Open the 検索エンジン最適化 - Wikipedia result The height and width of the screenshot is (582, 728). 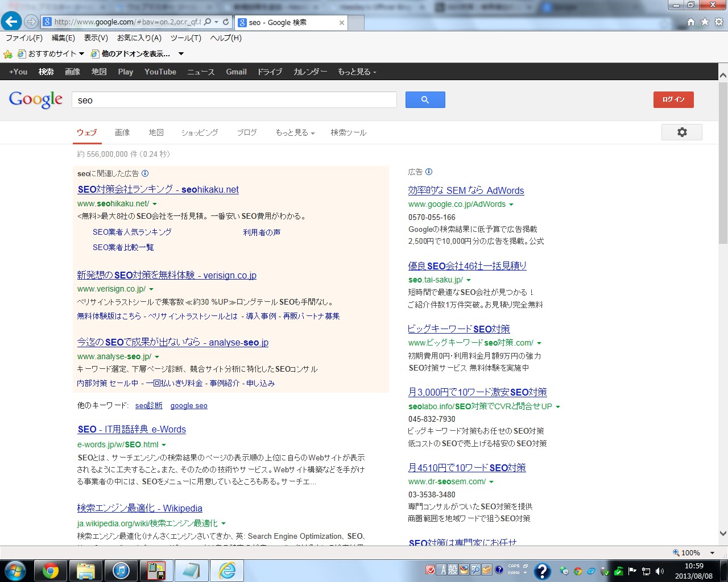click(140, 508)
